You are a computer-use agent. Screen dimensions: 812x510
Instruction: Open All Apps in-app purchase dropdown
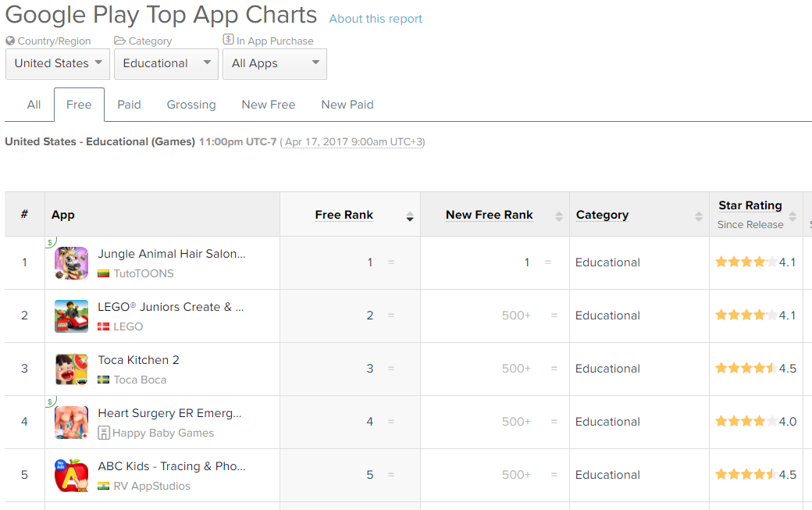click(x=275, y=64)
